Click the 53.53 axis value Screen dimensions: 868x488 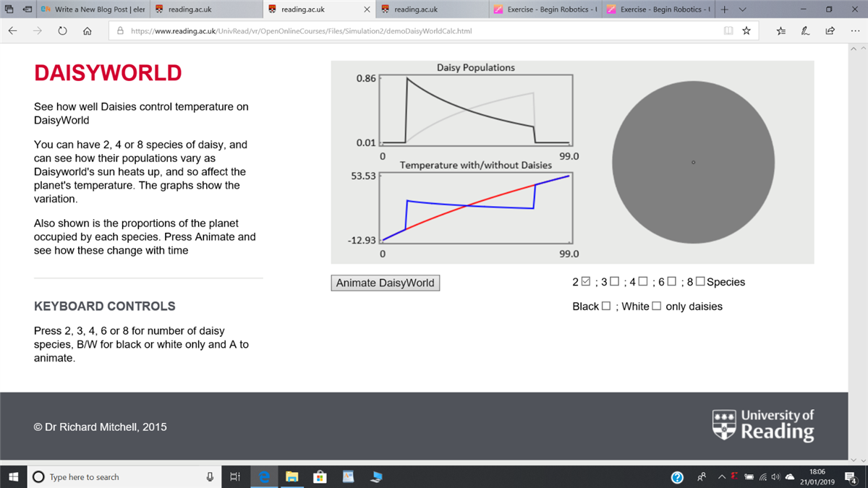pos(363,176)
